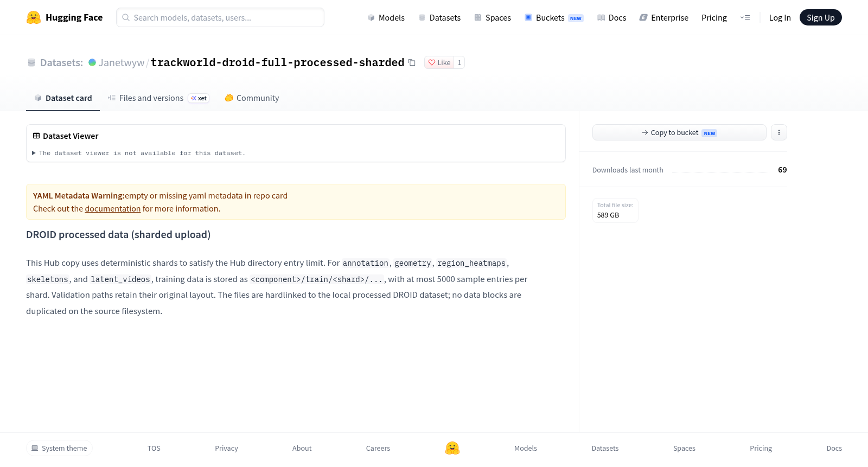Click the Dataset Viewer heading

click(x=66, y=136)
